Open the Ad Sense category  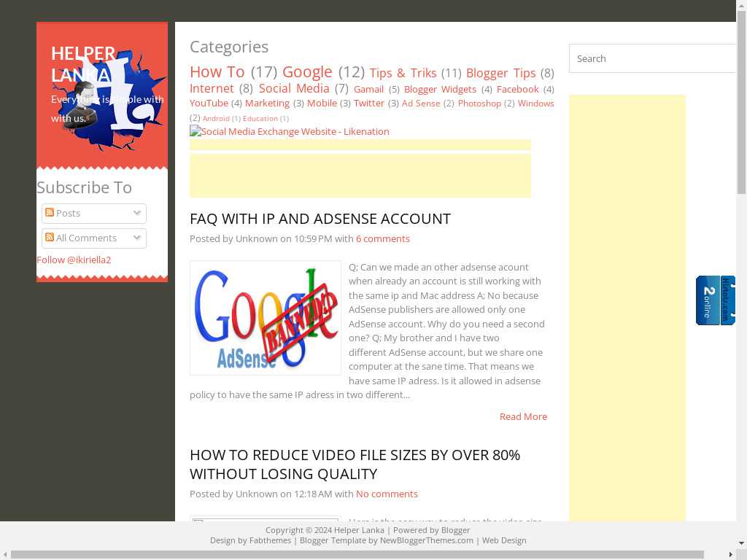pos(421,104)
